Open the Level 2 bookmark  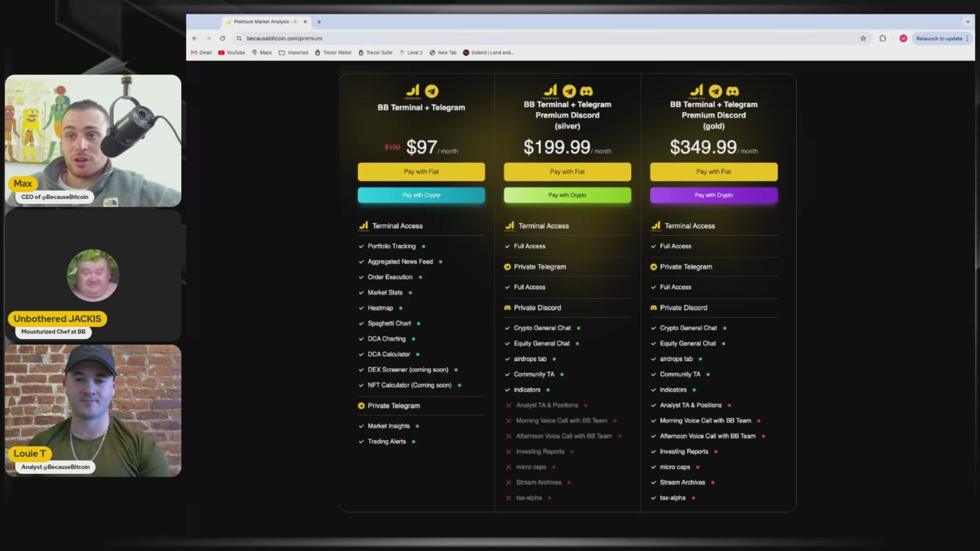click(411, 53)
